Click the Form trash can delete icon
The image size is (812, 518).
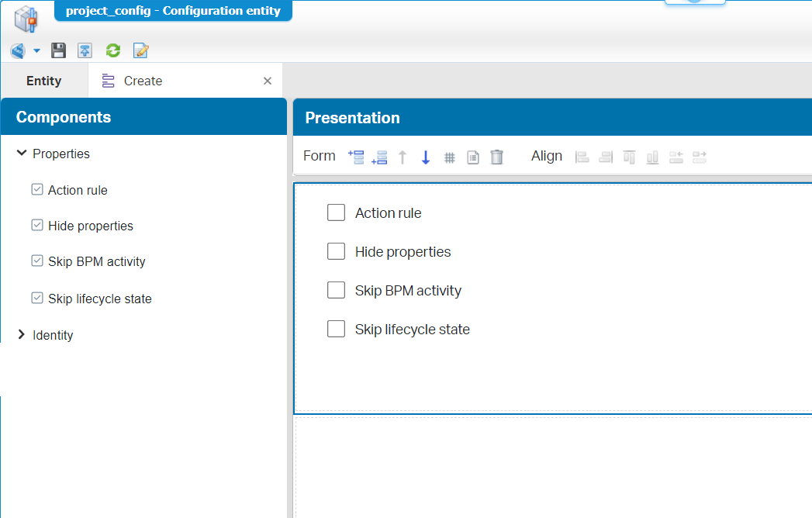[497, 157]
